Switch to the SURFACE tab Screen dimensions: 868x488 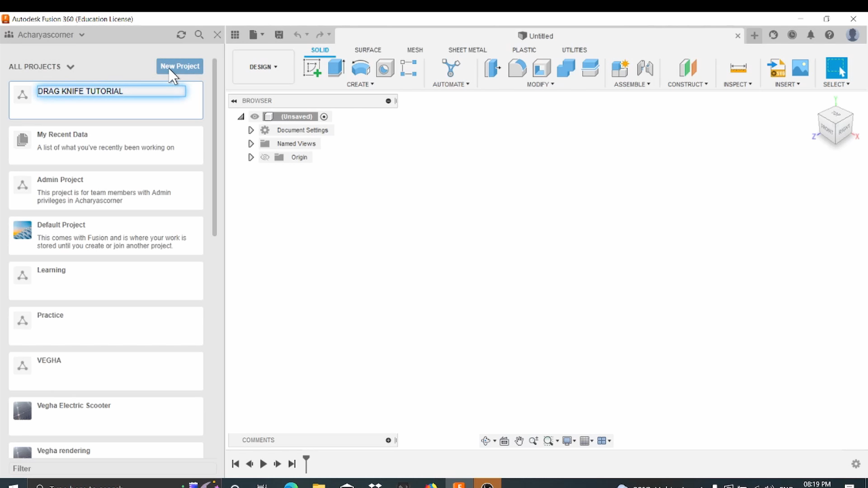(368, 50)
